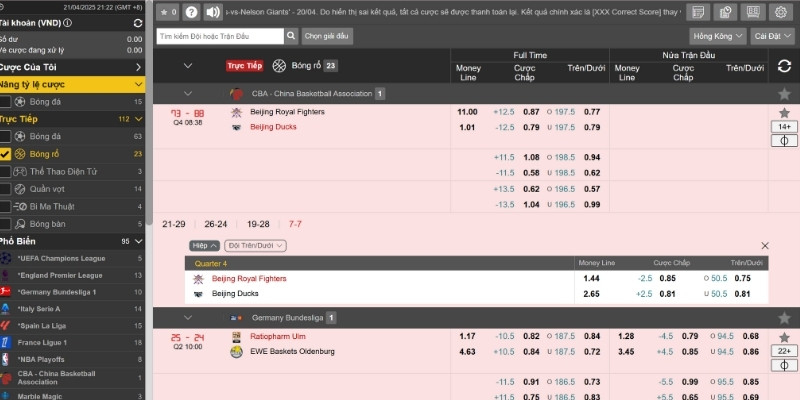Image resolution: width=800 pixels, height=400 pixels.
Task: Click the Trực Tiếp red label
Action: click(245, 65)
